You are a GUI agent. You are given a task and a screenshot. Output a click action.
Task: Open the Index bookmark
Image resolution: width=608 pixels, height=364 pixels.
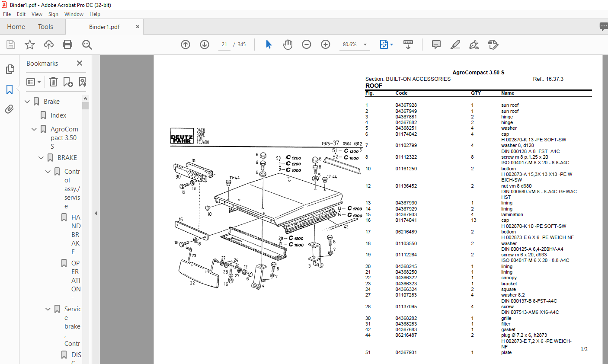coord(58,115)
